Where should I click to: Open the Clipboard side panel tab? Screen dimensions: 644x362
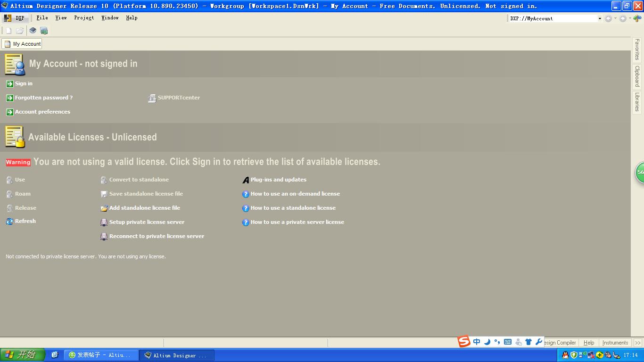pyautogui.click(x=637, y=76)
